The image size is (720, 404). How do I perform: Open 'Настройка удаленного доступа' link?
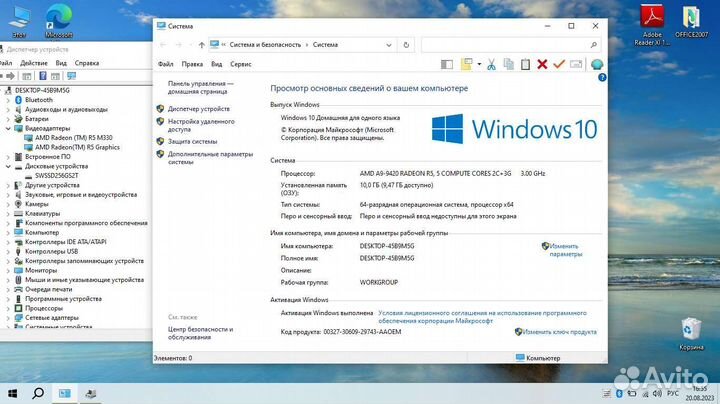[201, 125]
